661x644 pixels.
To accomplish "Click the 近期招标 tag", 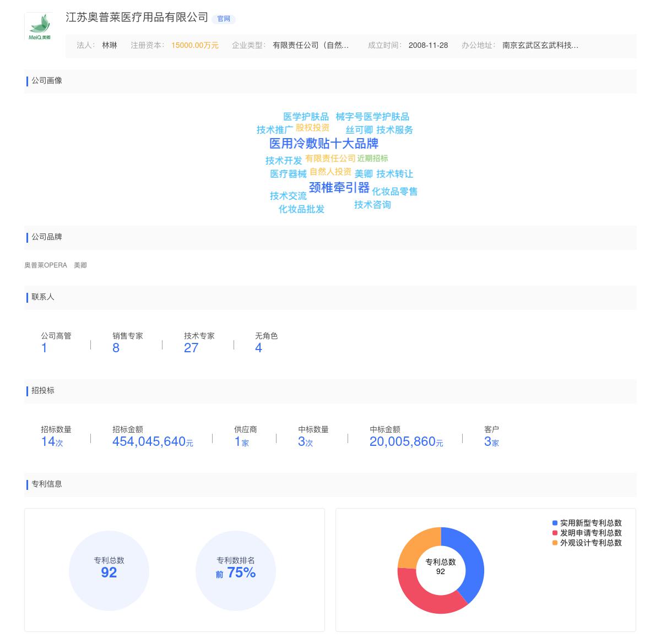I will (372, 159).
